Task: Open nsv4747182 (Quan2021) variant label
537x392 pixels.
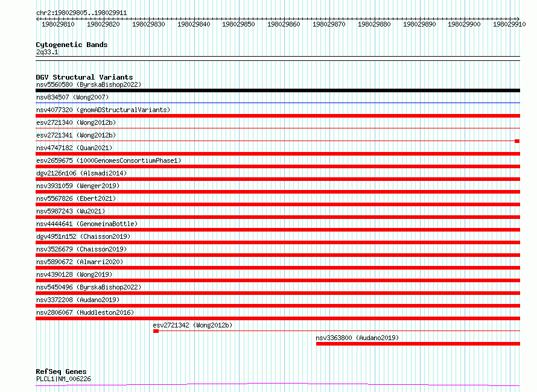Action: [x=74, y=148]
